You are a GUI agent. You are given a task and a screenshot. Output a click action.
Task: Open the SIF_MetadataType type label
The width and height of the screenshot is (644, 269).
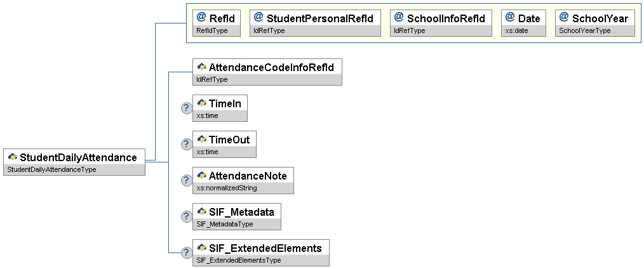225,224
